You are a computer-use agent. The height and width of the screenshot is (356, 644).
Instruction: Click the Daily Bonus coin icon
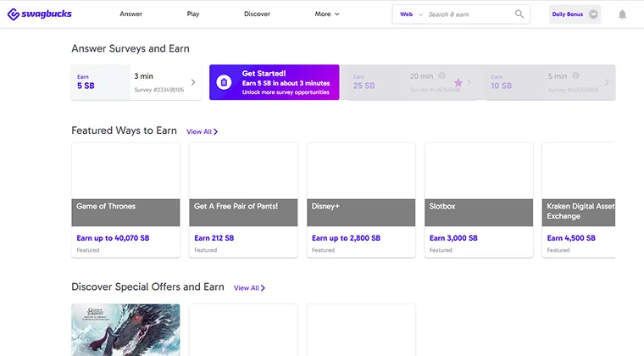593,14
